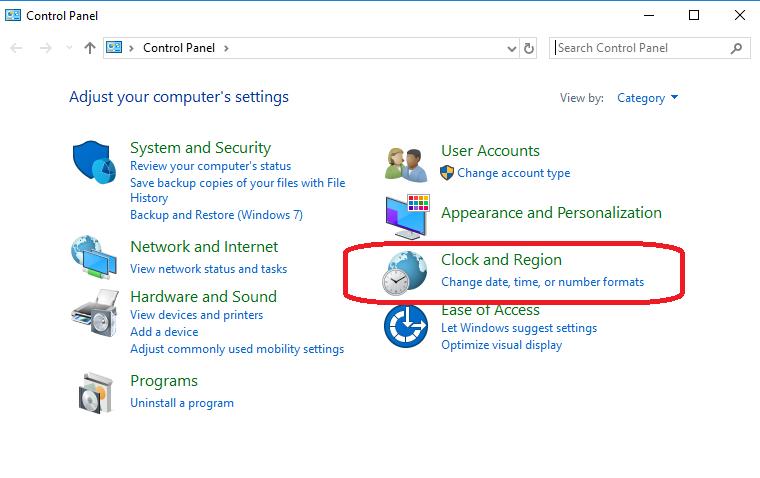The height and width of the screenshot is (478, 760).
Task: Expand chevron before Control Panel breadcrumb
Action: click(x=131, y=48)
